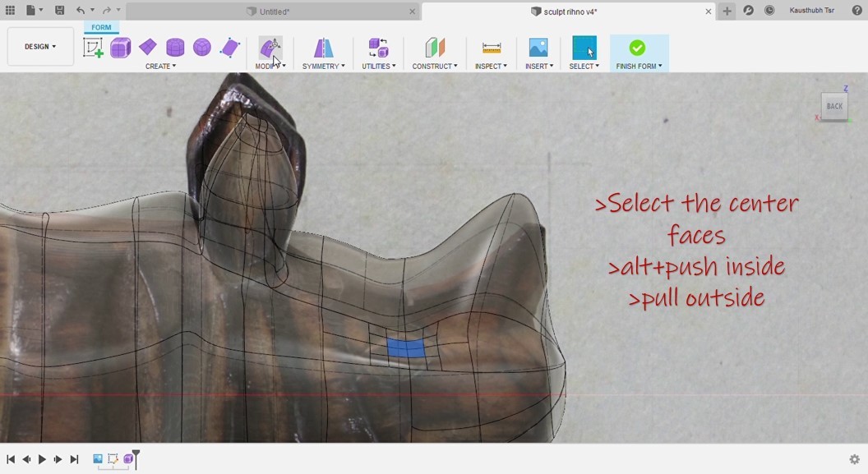Image resolution: width=868 pixels, height=474 pixels.
Task: Select the canvas image timeline feature
Action: [98, 458]
